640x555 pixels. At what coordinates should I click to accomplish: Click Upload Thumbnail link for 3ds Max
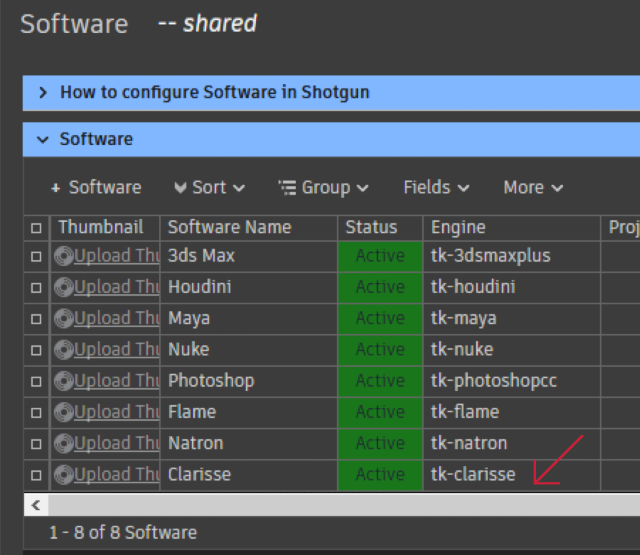point(117,256)
